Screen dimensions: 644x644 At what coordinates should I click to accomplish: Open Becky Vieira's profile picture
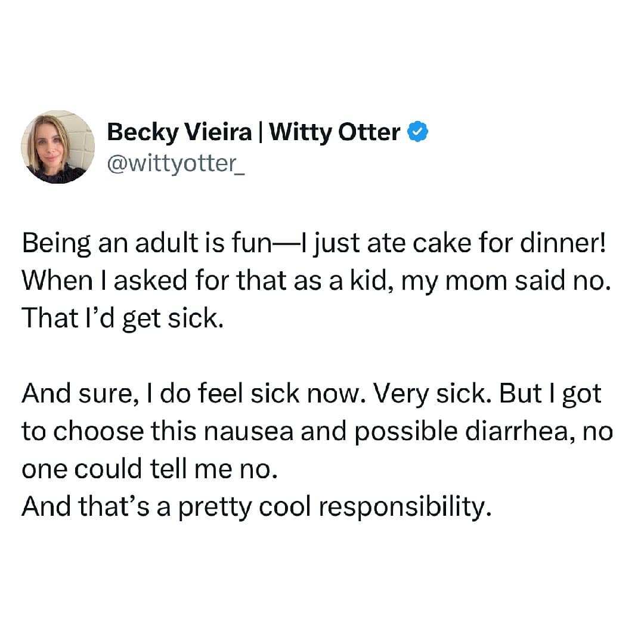coord(58,147)
